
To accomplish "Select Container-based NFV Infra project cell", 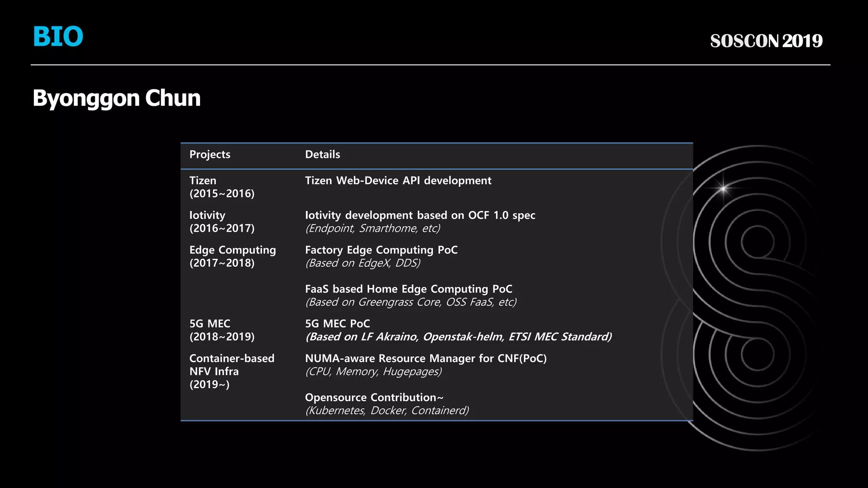I will coord(231,371).
